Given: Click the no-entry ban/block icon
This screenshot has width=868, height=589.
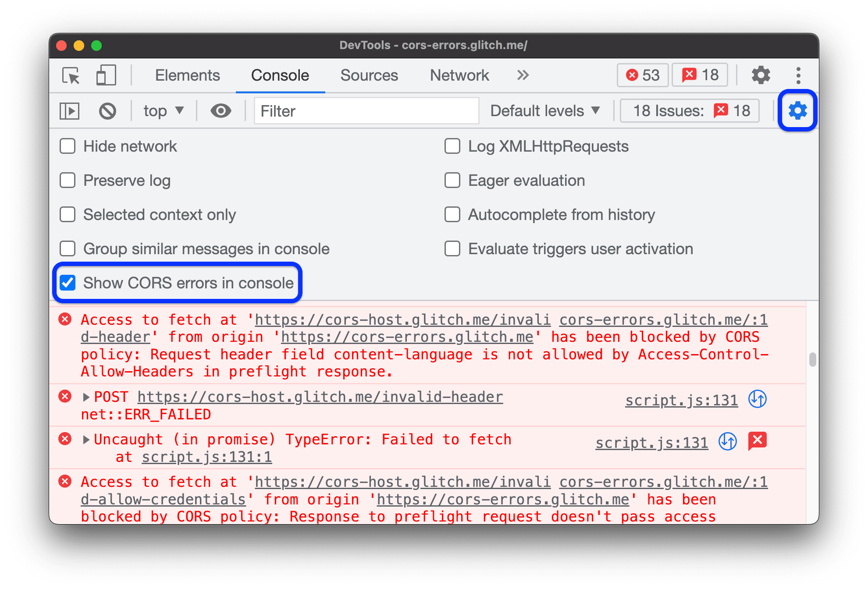Looking at the screenshot, I should [109, 111].
